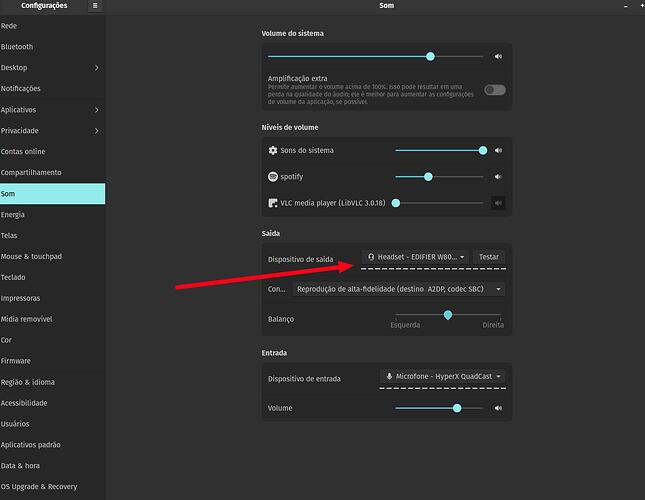This screenshot has width=645, height=500.
Task: Open Firmware settings
Action: (x=53, y=361)
